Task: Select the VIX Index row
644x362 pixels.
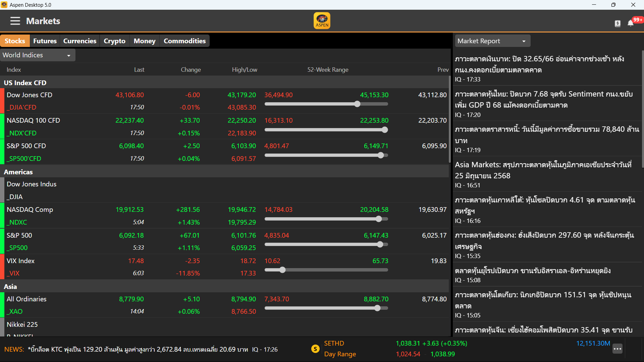Action: 224,267
